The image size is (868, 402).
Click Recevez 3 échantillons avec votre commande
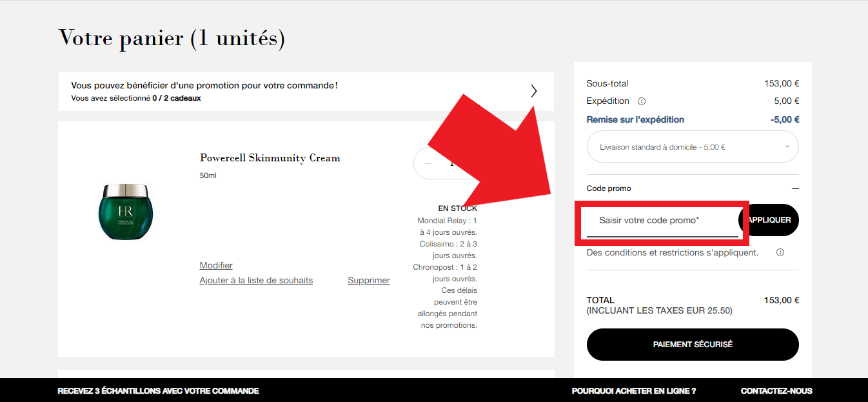click(159, 390)
